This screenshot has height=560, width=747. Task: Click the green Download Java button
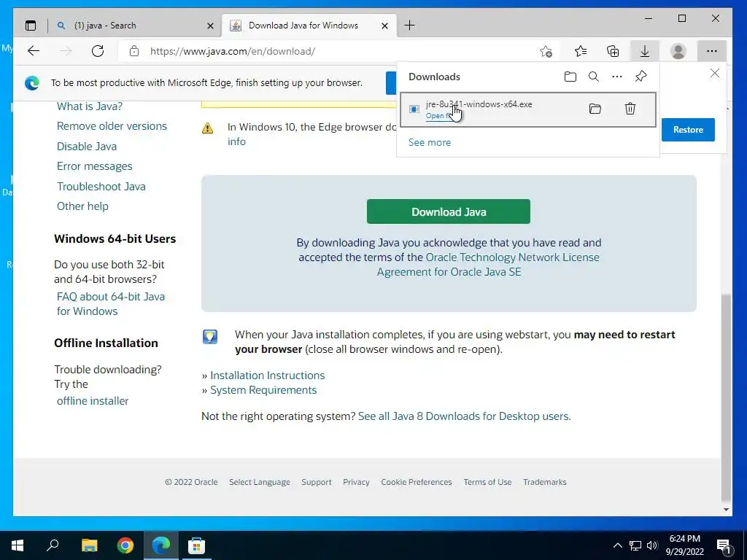[x=449, y=211]
